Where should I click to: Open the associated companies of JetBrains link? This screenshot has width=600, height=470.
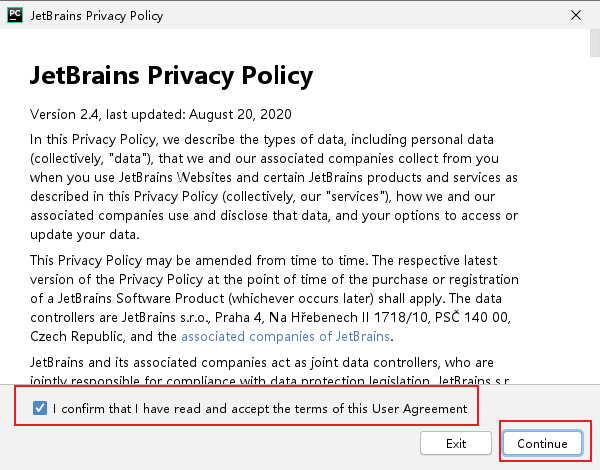pyautogui.click(x=286, y=336)
